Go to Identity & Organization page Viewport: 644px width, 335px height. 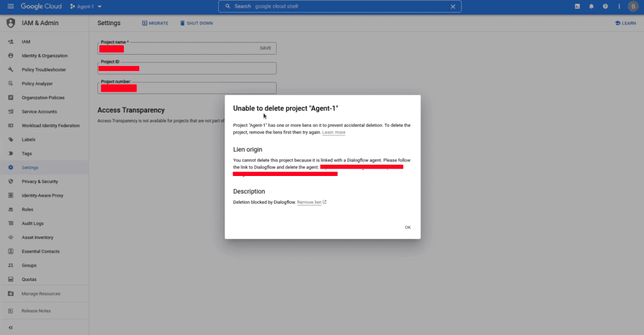tap(45, 55)
